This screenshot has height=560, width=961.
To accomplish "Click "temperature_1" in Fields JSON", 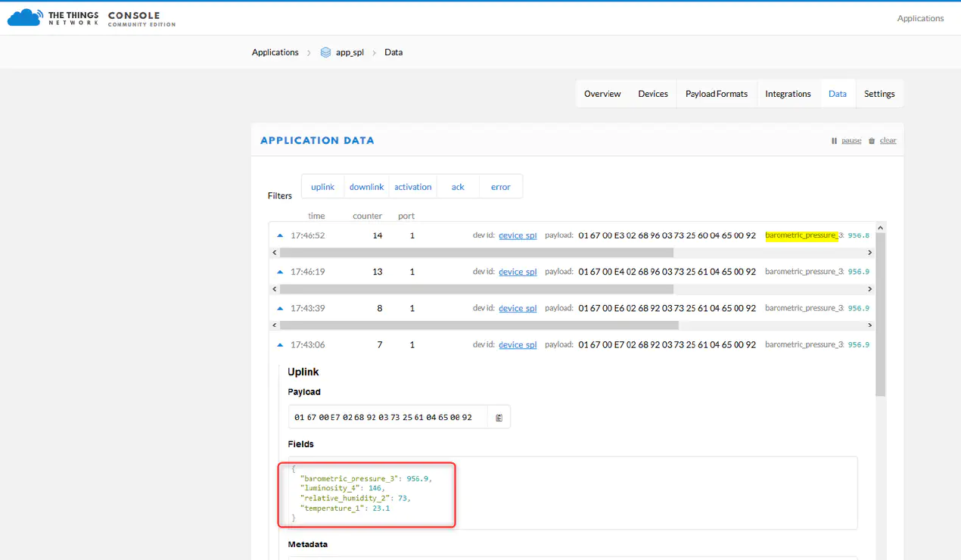I will 332,508.
